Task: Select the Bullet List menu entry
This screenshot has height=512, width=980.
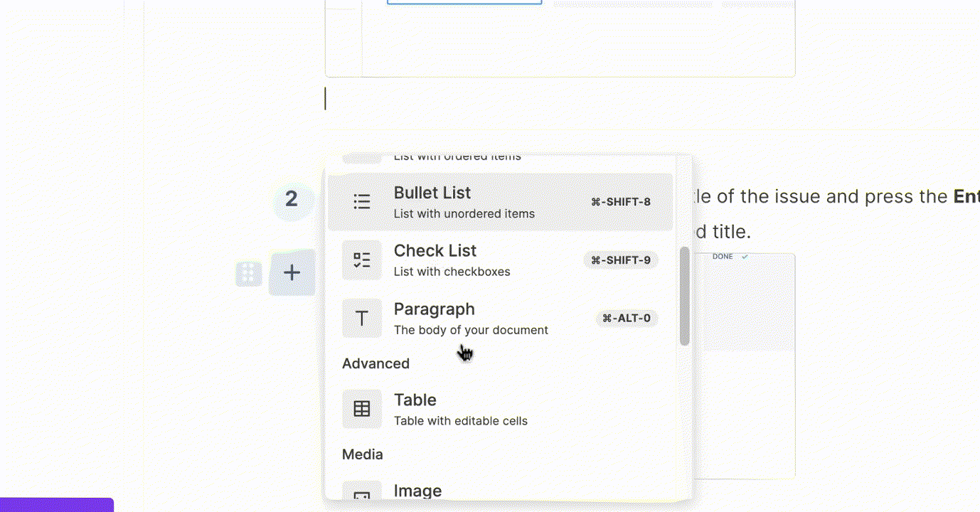Action: pyautogui.click(x=500, y=202)
